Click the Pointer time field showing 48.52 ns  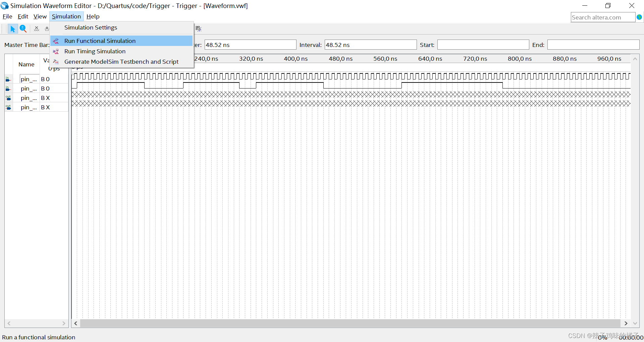point(250,45)
